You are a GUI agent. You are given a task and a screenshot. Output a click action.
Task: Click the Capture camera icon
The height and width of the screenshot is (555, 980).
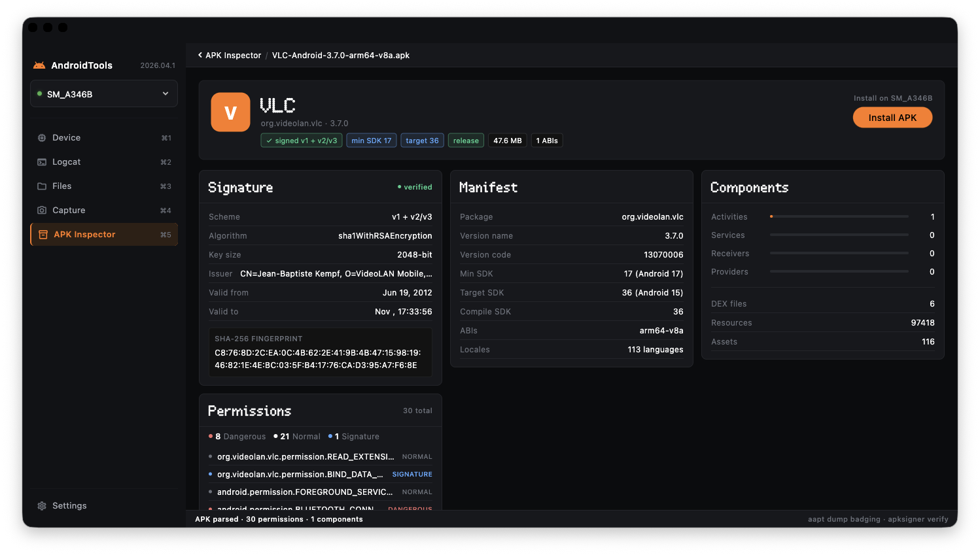(42, 210)
